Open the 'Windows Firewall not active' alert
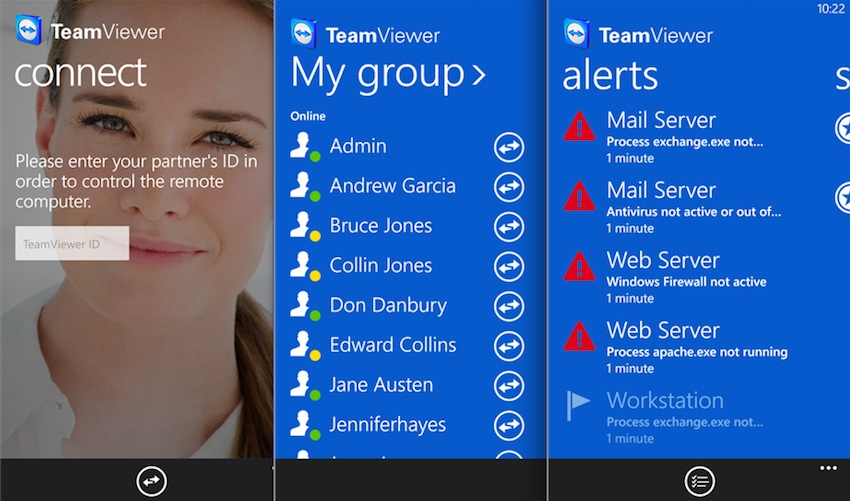 686,282
